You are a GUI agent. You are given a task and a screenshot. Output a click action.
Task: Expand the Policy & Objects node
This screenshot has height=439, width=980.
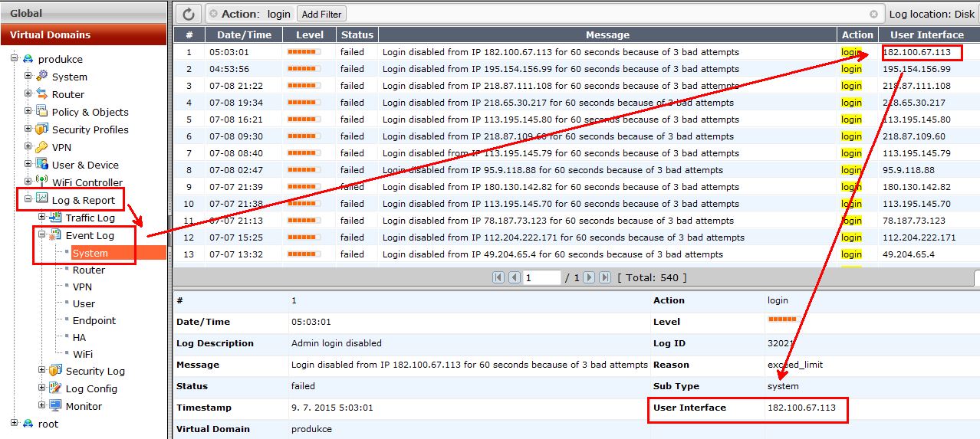(28, 111)
